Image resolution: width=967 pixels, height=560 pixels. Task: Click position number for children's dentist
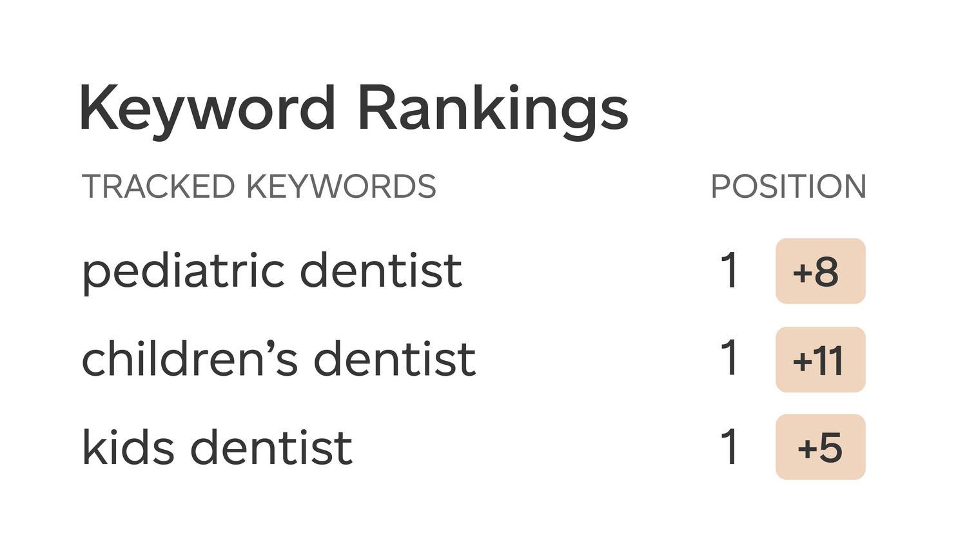(729, 358)
